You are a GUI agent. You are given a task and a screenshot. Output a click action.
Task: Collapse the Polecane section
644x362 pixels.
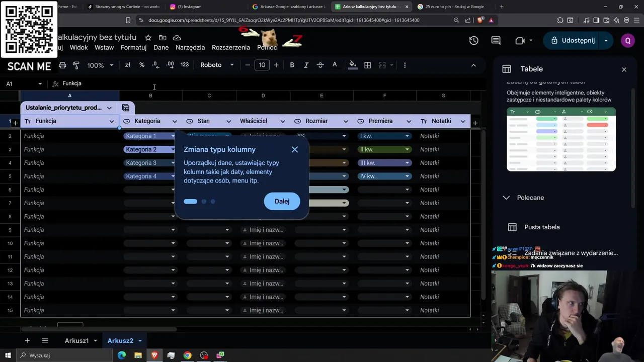point(506,198)
